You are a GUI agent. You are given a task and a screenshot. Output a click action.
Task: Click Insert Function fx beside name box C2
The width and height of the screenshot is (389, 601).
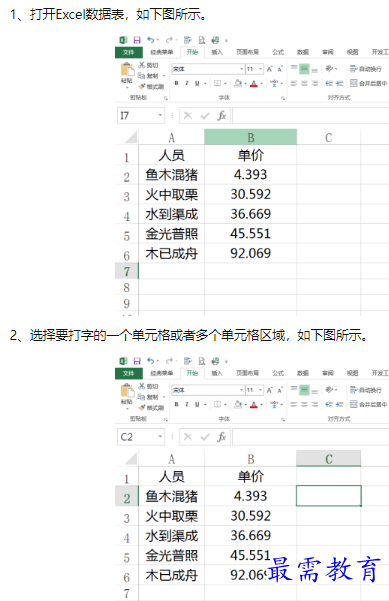point(222,437)
